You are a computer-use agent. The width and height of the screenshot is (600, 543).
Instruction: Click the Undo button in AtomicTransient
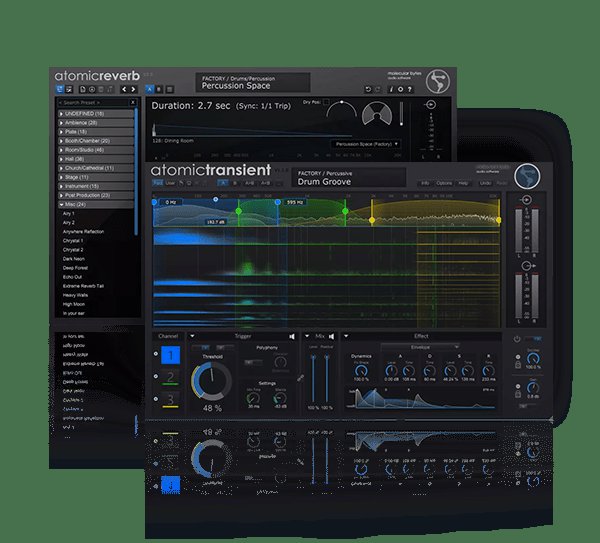click(x=485, y=183)
